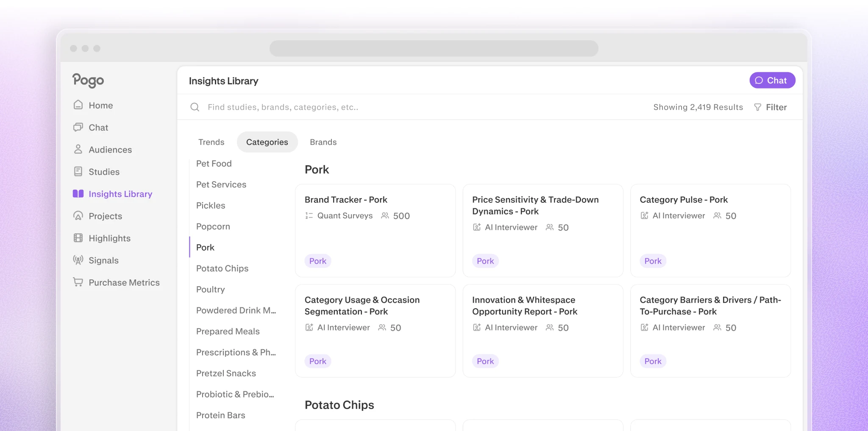Image resolution: width=868 pixels, height=431 pixels.
Task: Click the Pork tag on Category Pulse card
Action: [653, 261]
